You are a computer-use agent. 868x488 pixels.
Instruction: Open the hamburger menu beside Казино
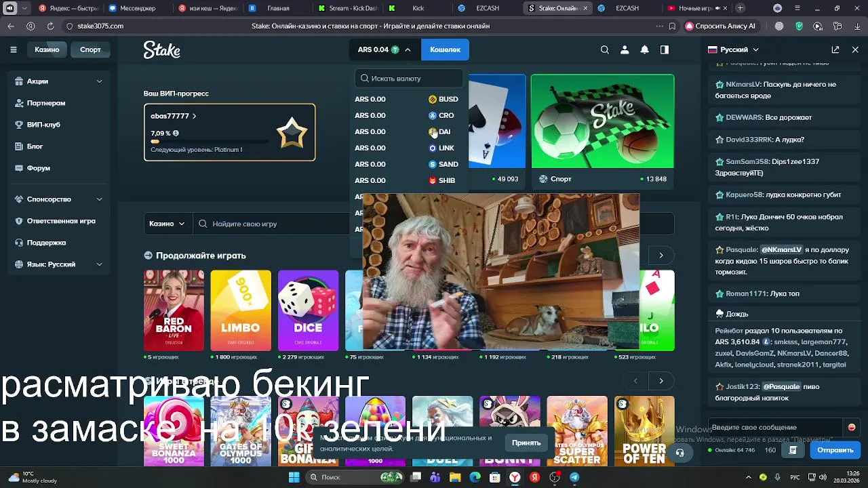13,49
